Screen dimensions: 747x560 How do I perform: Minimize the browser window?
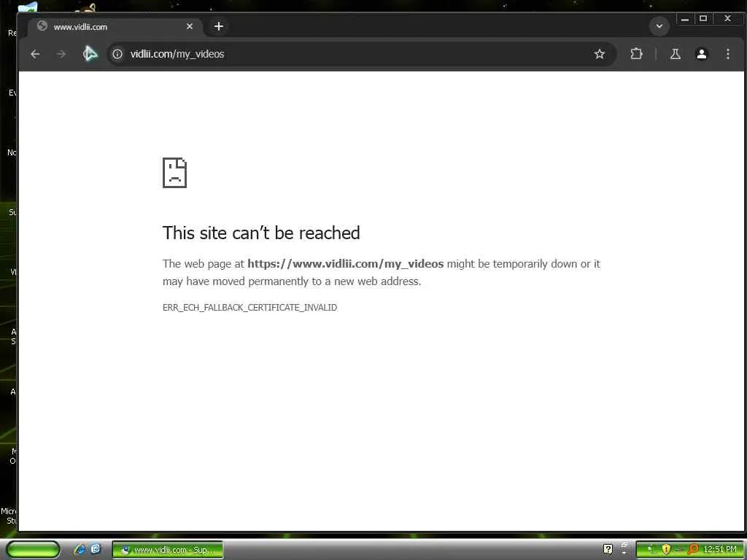tap(684, 19)
